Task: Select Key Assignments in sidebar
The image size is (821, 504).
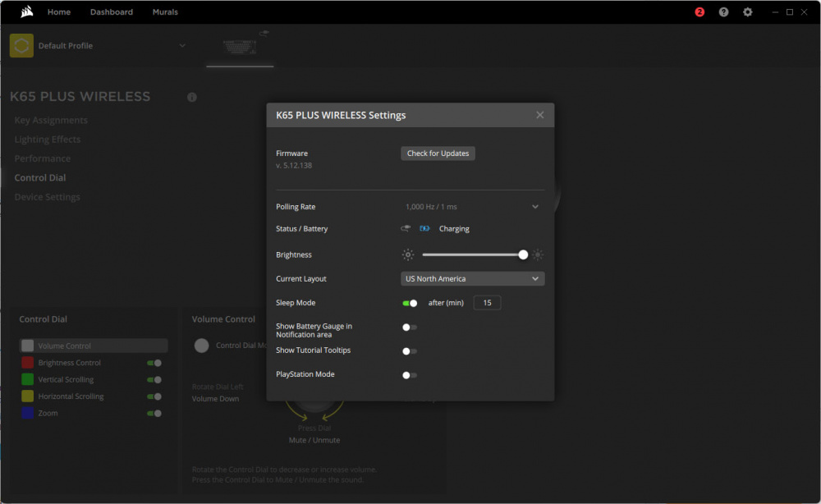Action: pos(51,120)
